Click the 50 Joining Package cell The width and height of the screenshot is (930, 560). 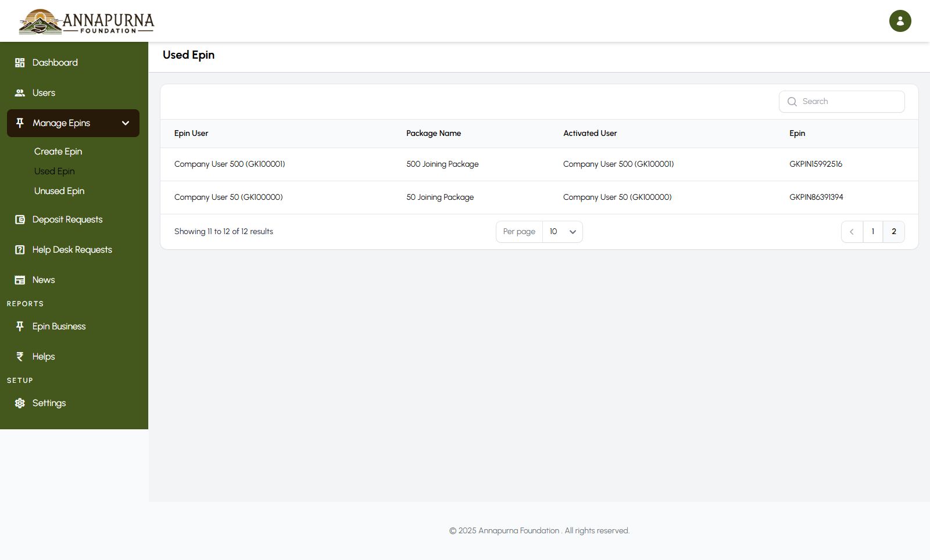440,198
